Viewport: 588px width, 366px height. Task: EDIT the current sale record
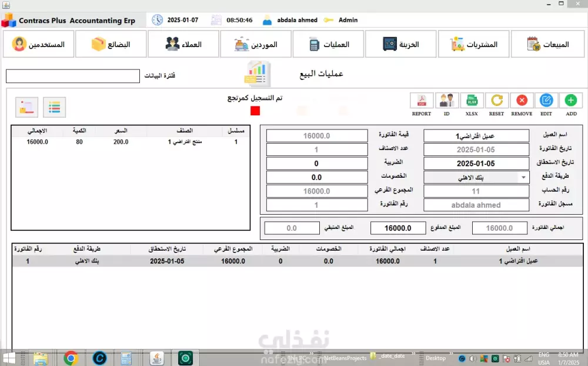[x=546, y=99]
